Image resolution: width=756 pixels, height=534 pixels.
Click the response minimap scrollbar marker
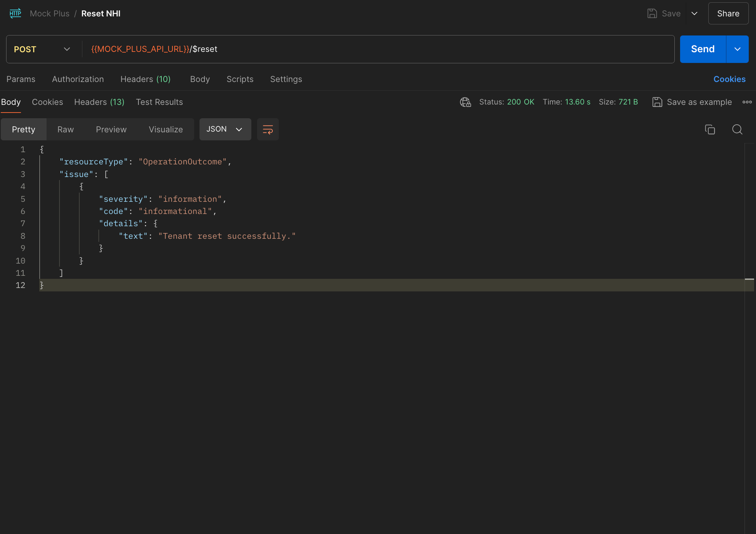coord(749,279)
